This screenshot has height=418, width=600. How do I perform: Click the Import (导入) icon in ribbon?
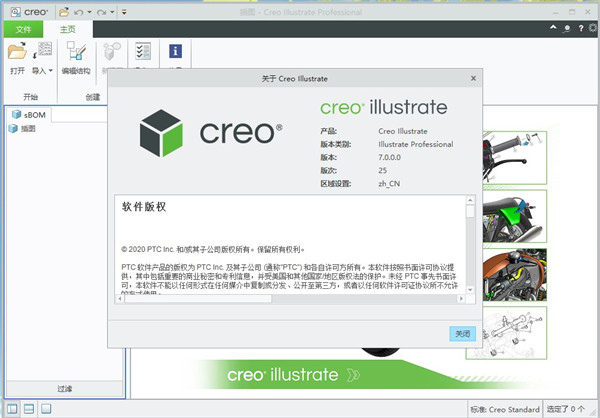click(43, 51)
